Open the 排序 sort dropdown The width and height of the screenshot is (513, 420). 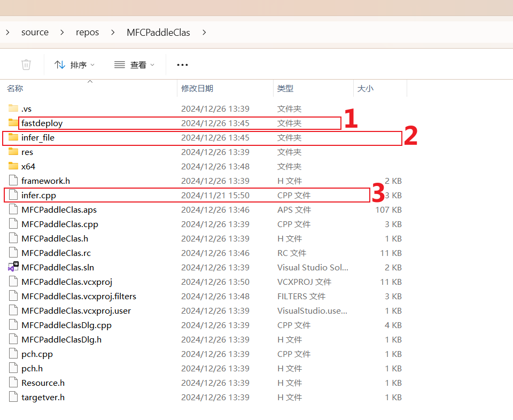point(75,64)
